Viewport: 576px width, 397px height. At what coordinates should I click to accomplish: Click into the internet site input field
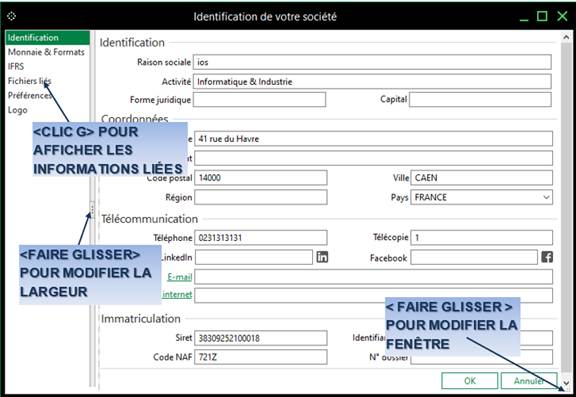click(373, 296)
